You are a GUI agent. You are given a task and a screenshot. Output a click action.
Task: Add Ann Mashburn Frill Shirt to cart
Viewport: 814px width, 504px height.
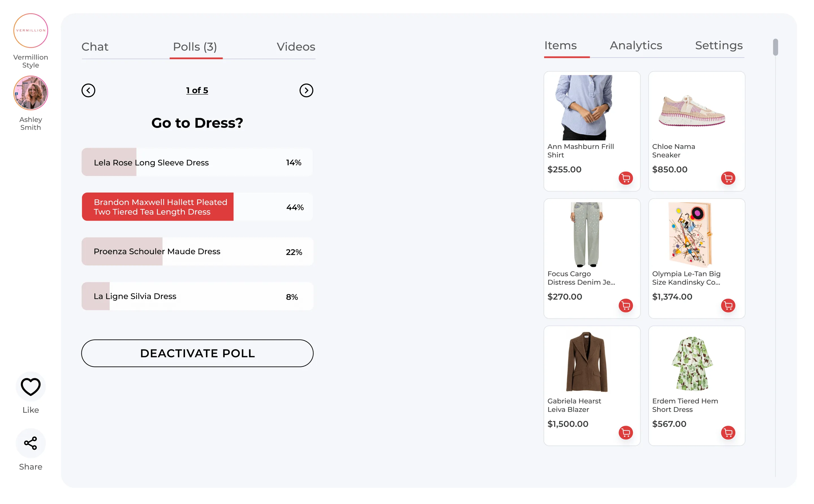tap(626, 178)
